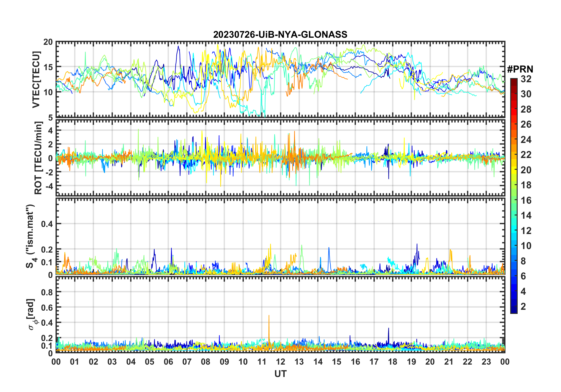Viewport: 561px width, 392px height.
Task: Click the VTEC y-axis tick 15
Action: pyautogui.click(x=48, y=67)
